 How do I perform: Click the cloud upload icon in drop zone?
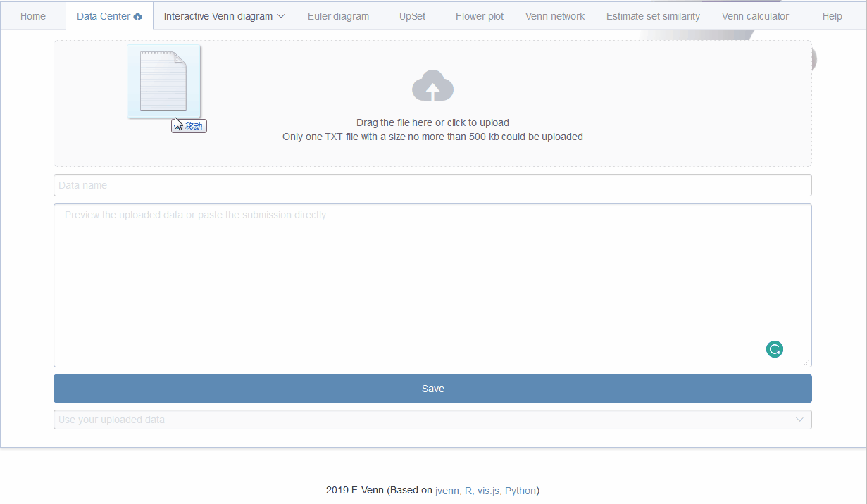[432, 86]
